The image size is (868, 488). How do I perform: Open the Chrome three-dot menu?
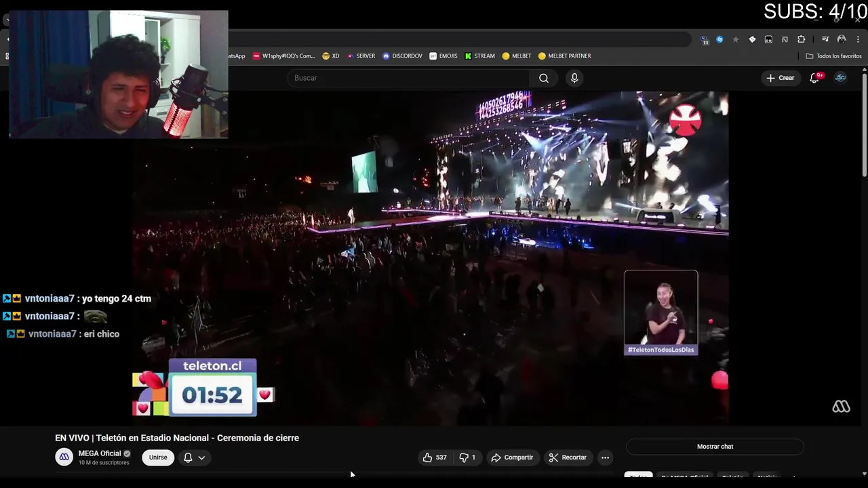(858, 39)
